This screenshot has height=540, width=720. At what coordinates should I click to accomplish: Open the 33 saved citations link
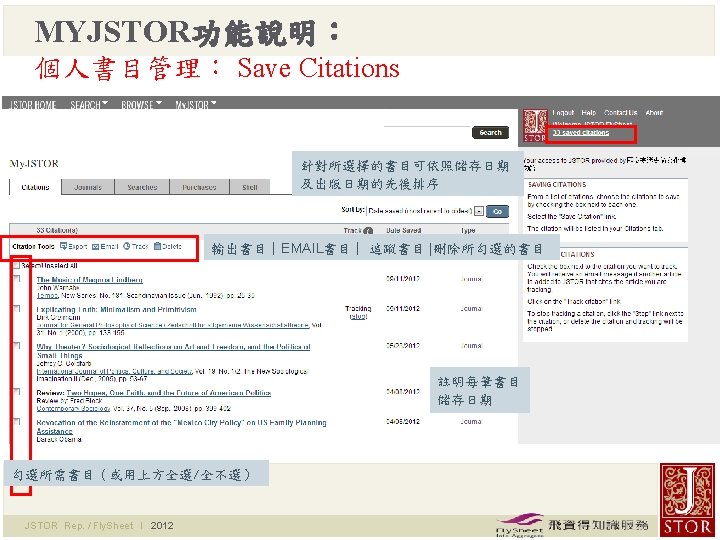tap(580, 133)
